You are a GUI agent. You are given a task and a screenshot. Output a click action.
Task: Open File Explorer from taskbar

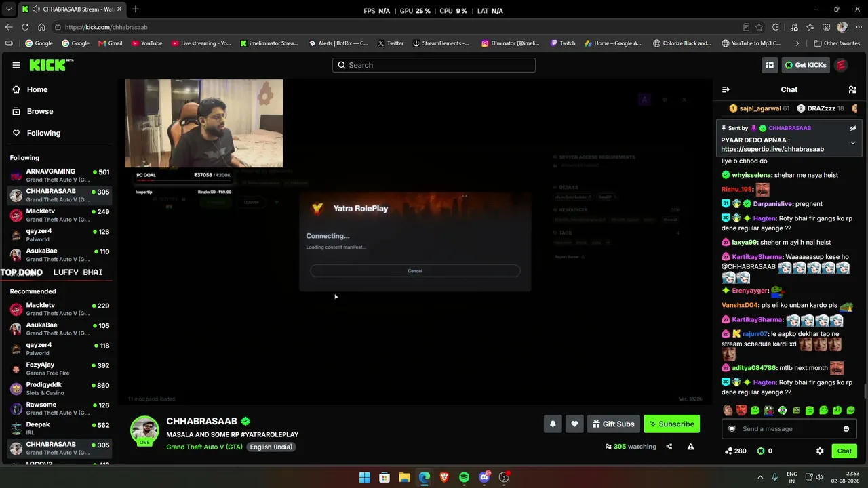[404, 477]
